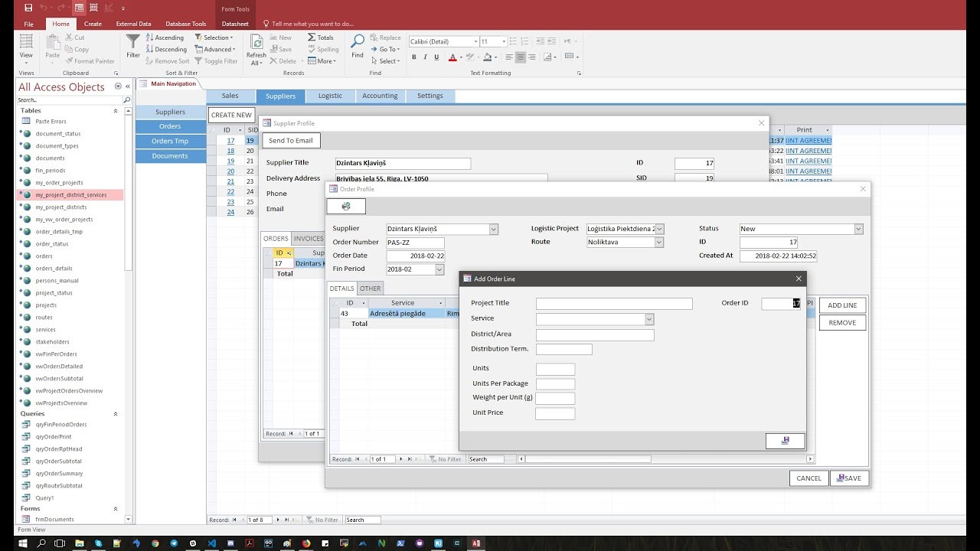Screen dimensions: 980x551
Task: Click the Save icon in quick access toolbar
Action: click(28, 8)
